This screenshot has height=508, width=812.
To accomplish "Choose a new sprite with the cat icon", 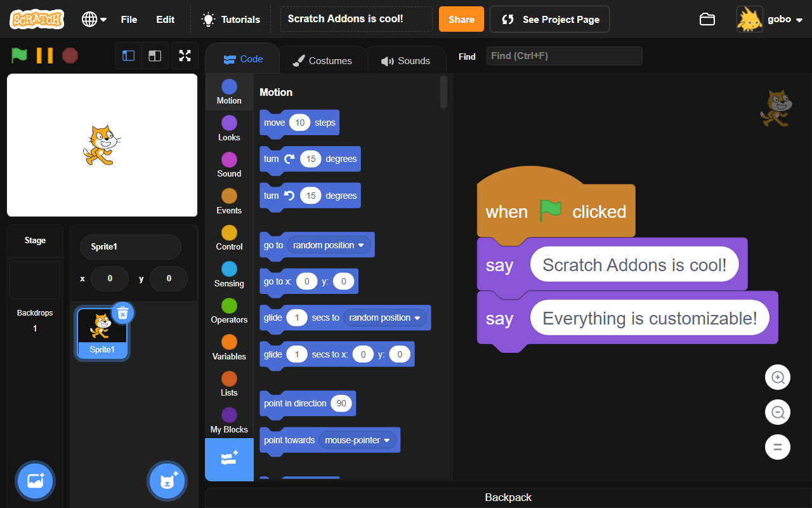I will tap(167, 481).
